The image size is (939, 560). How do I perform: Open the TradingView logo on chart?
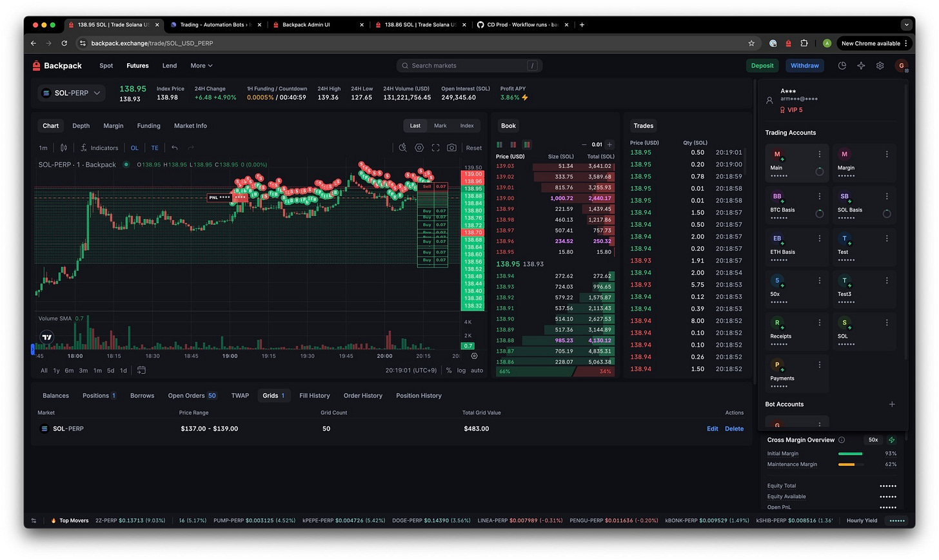(46, 337)
